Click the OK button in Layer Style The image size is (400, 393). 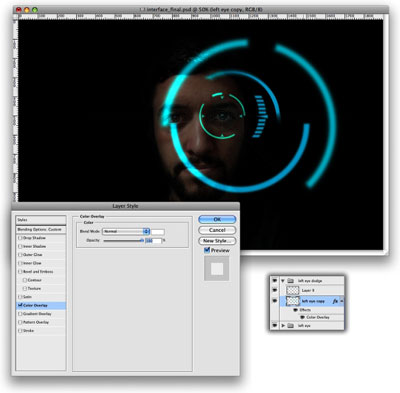click(x=217, y=219)
